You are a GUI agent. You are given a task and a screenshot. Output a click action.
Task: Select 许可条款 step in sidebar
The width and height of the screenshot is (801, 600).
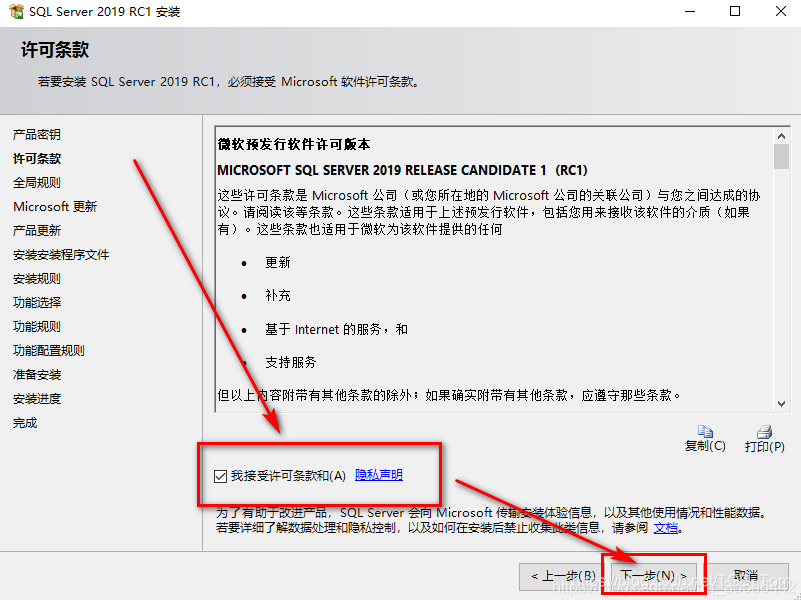pos(37,158)
